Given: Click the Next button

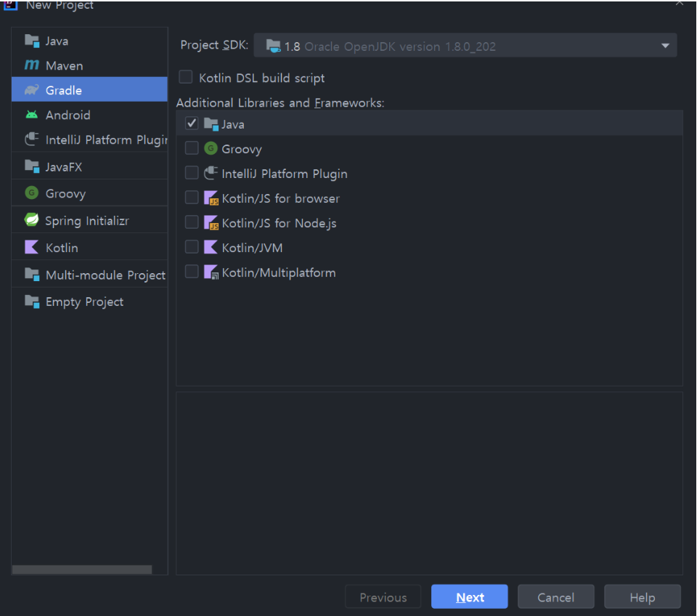Looking at the screenshot, I should click(x=470, y=597).
